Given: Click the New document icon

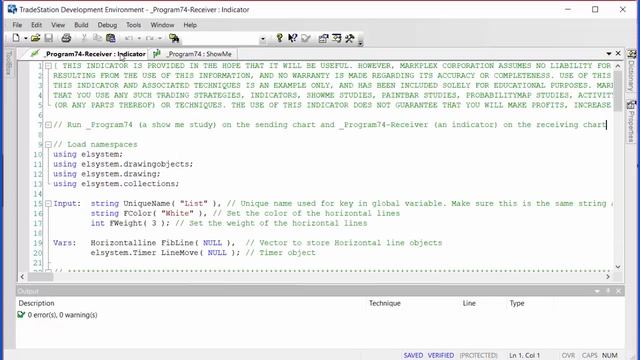Looking at the screenshot, I should coord(16,38).
